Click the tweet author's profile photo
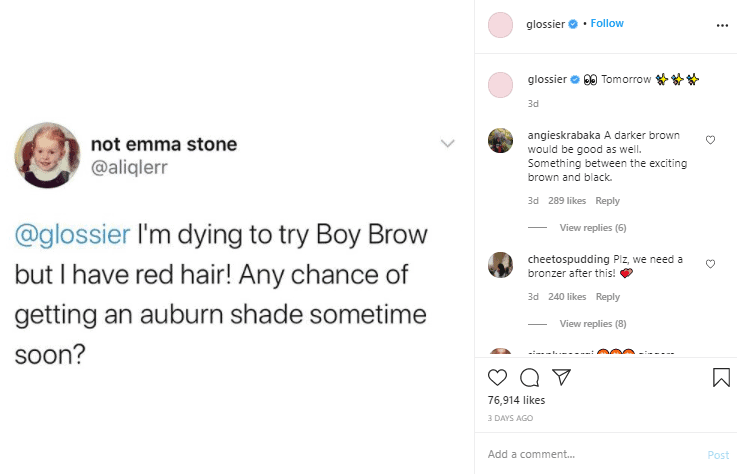Screen dimensions: 737x474 (x=47, y=155)
